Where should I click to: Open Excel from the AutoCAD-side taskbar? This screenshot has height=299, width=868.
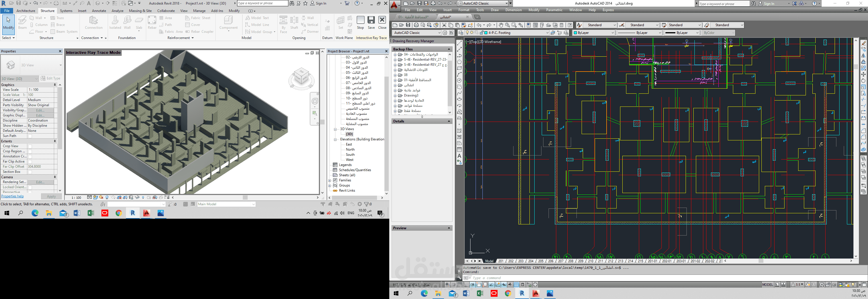[x=480, y=294]
